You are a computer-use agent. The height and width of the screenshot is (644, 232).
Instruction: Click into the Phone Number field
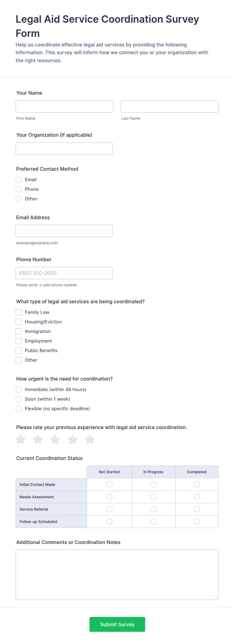pos(64,273)
